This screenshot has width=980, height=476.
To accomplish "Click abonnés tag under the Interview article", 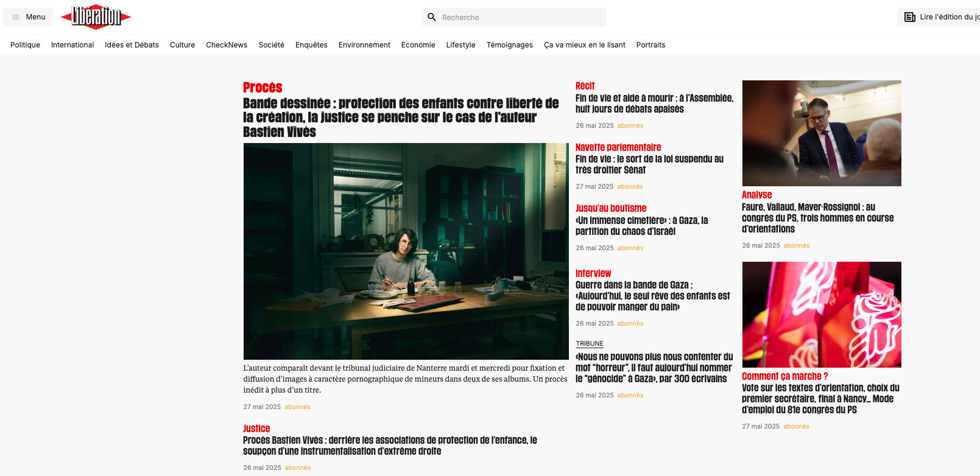I will (x=630, y=323).
